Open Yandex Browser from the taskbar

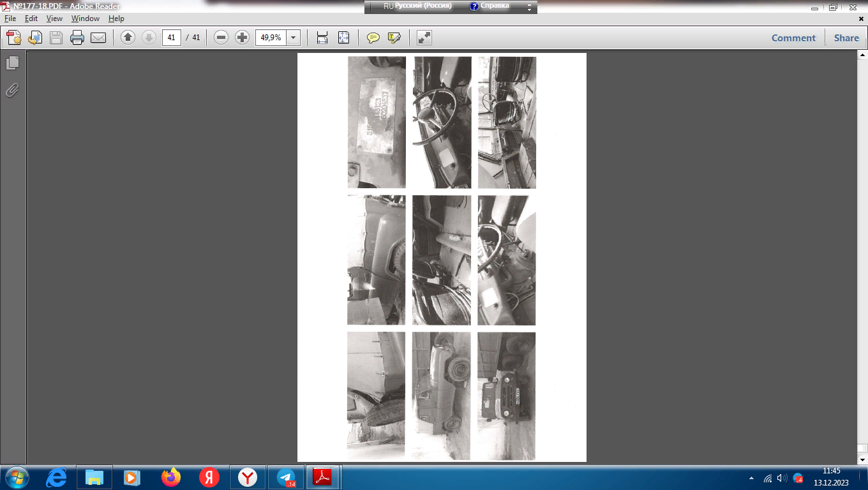pos(248,477)
